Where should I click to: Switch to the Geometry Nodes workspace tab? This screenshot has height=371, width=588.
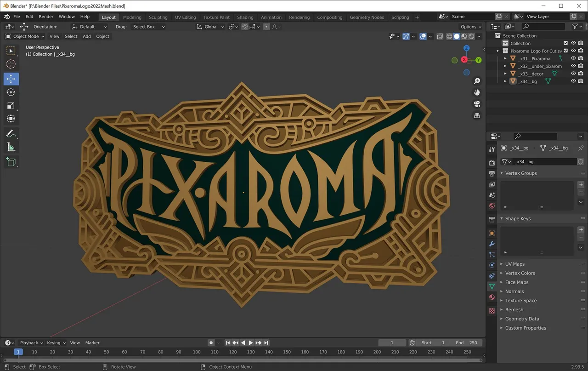coord(367,17)
